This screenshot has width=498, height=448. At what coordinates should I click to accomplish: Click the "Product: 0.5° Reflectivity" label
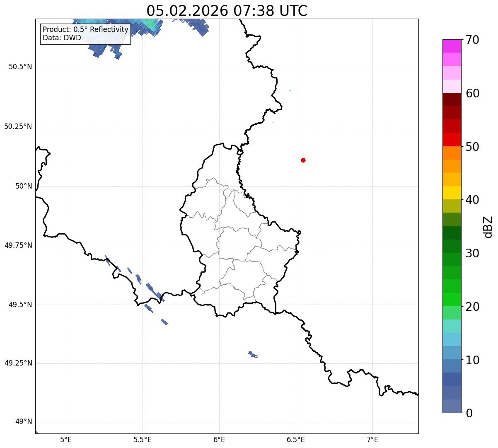[85, 29]
